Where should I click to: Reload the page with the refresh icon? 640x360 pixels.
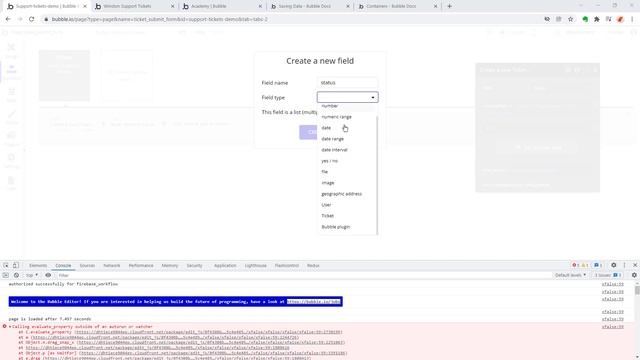[31, 19]
